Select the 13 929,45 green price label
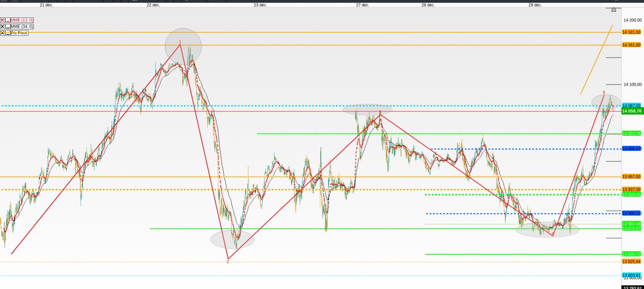Image resolution: width=644 pixels, height=289 pixels. (x=631, y=195)
